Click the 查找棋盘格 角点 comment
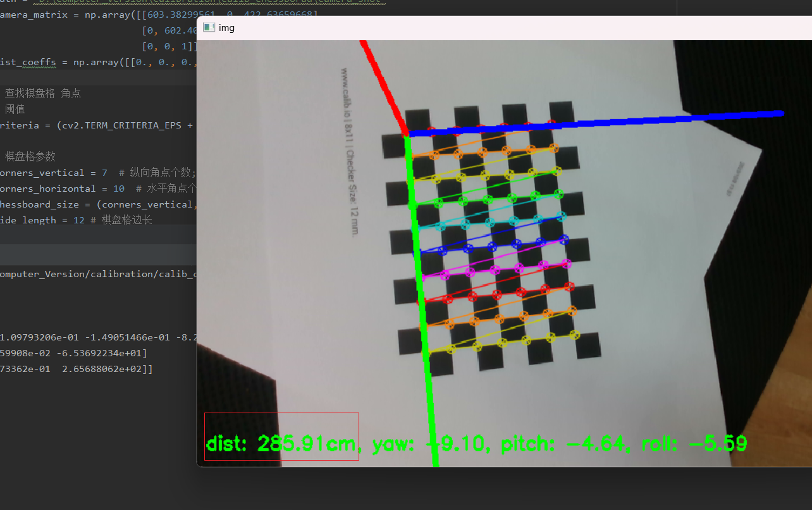Viewport: 812px width, 510px height. coord(44,93)
